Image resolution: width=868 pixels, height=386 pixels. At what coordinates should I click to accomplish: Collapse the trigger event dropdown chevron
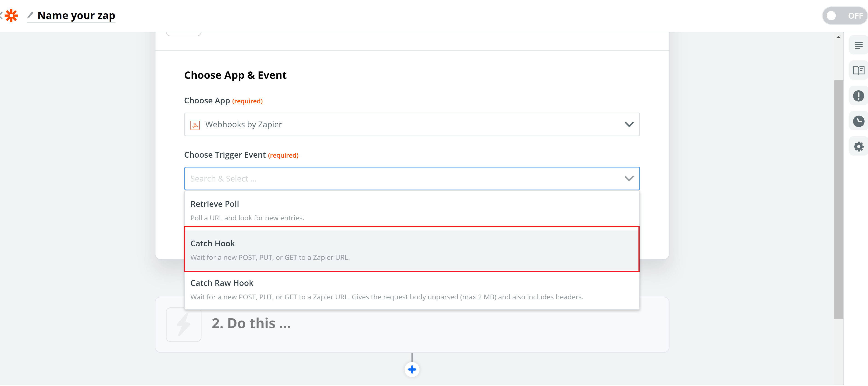[629, 178]
